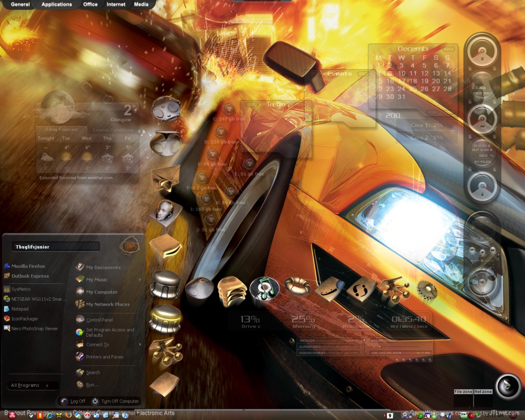The height and width of the screenshot is (420, 525).
Task: Switch to the 5-Day Forecast weather tab
Action: [61, 129]
